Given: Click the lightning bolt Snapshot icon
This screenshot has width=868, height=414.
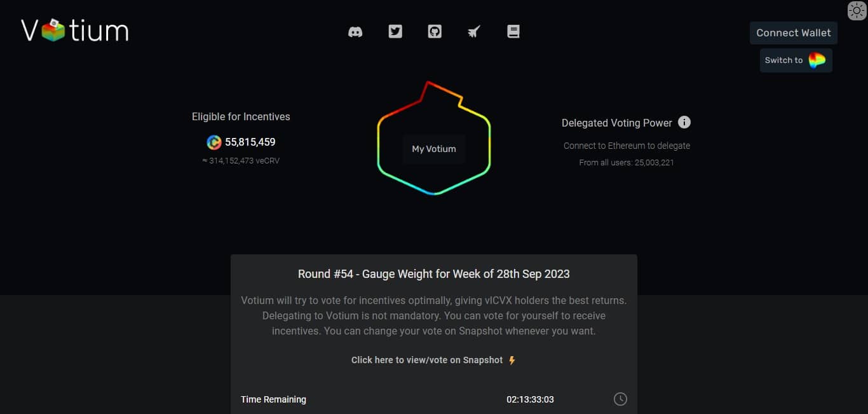Looking at the screenshot, I should (x=512, y=361).
